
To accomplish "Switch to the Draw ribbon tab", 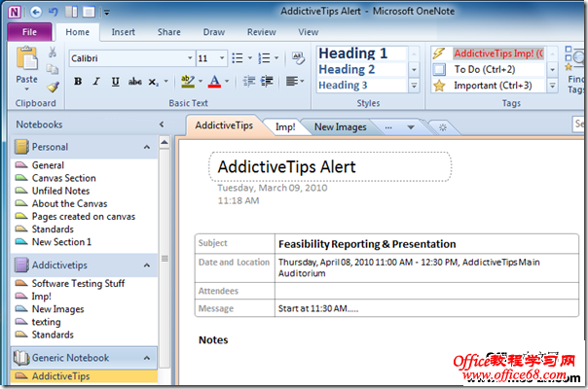I will pos(214,32).
